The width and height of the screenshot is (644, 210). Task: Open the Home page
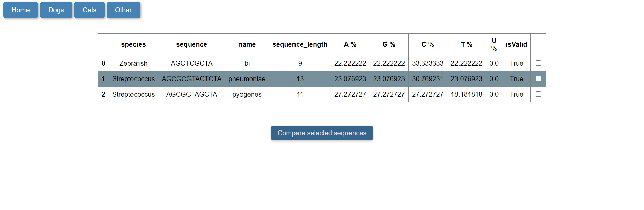pos(20,10)
